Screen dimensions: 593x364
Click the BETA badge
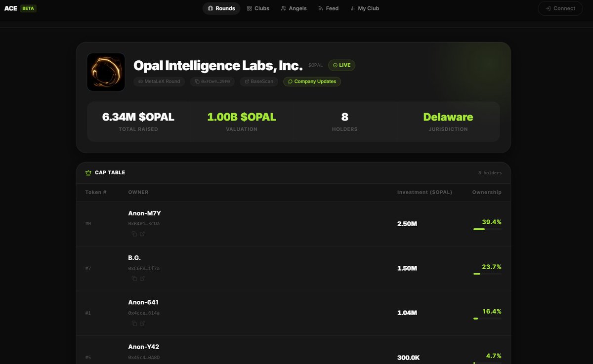coord(28,8)
